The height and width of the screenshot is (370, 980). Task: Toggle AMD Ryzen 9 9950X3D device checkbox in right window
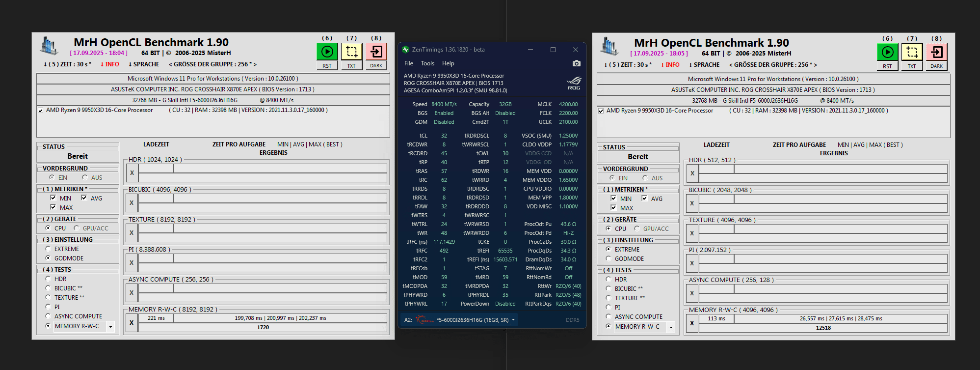coord(601,111)
